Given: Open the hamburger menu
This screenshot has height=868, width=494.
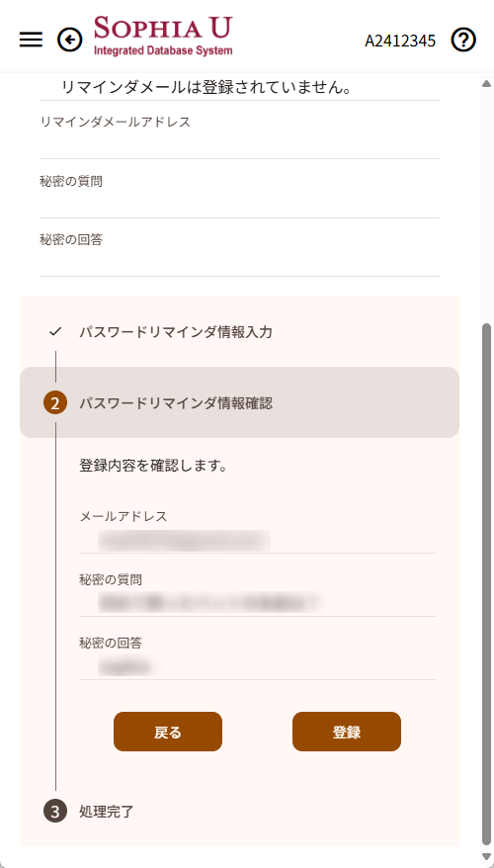Looking at the screenshot, I should coord(31,40).
